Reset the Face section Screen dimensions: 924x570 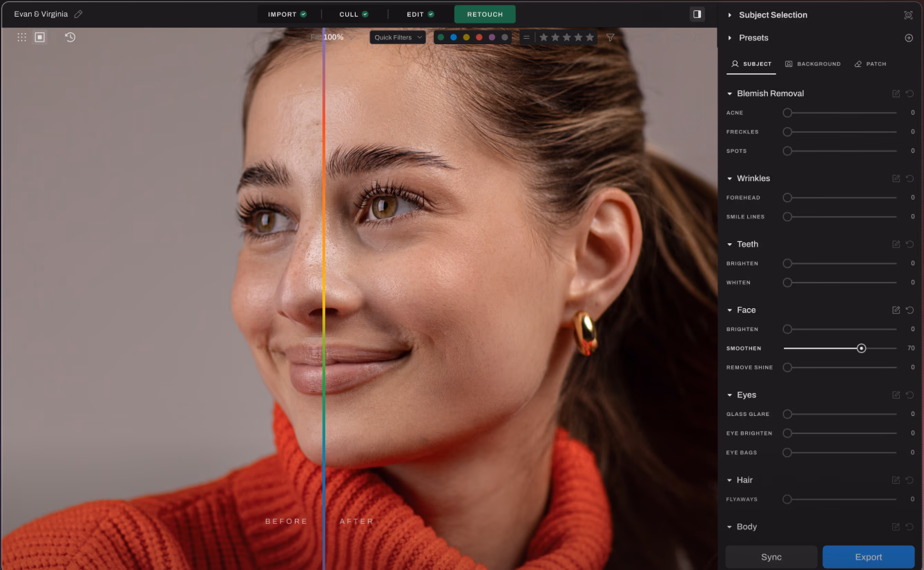[909, 310]
